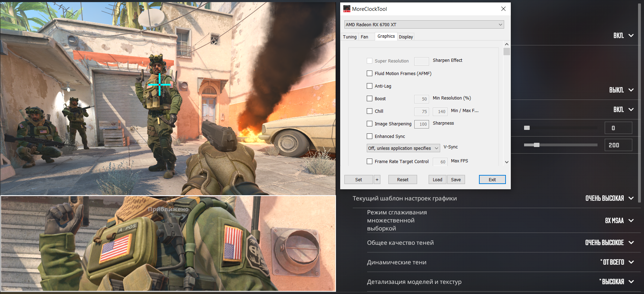Click the plus button next to Set

377,179
